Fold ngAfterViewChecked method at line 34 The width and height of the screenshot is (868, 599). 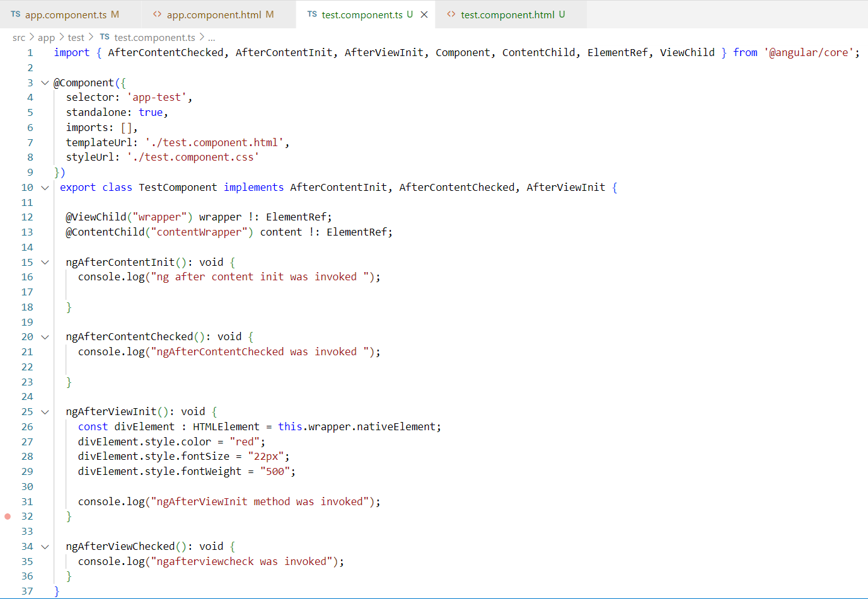pos(45,547)
